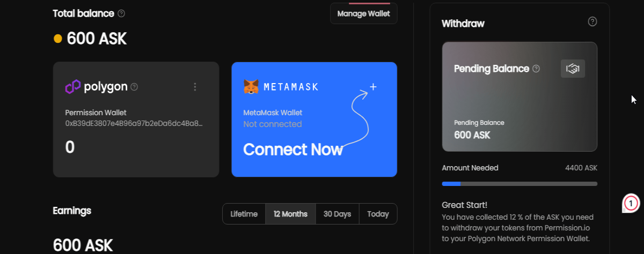
Task: Open the notification bubble showing 1
Action: 631,203
